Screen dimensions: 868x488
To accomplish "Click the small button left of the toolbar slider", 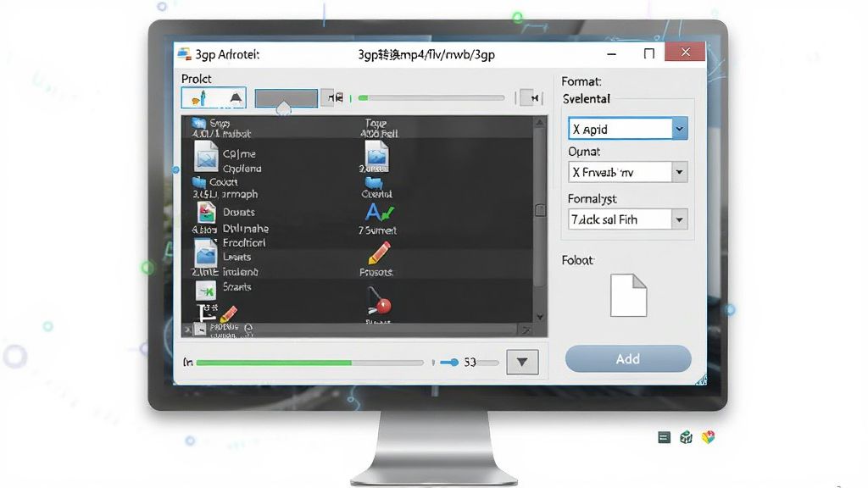I will click(x=332, y=98).
